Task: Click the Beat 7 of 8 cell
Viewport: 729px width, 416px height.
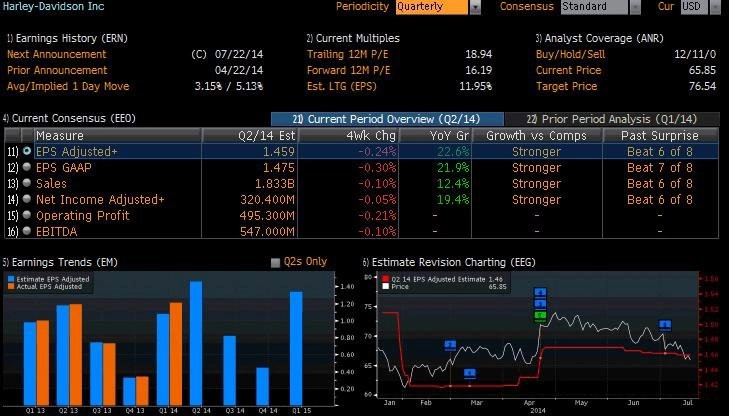Action: tap(659, 167)
